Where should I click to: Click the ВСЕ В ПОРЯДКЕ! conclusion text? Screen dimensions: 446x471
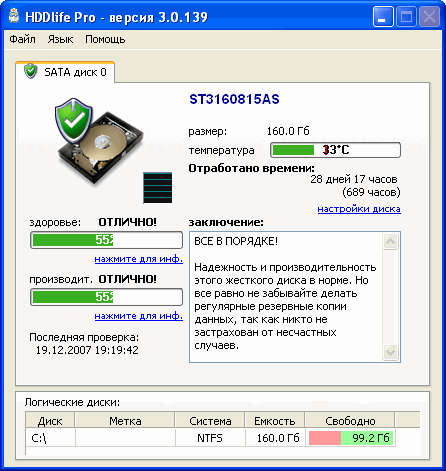(x=236, y=241)
